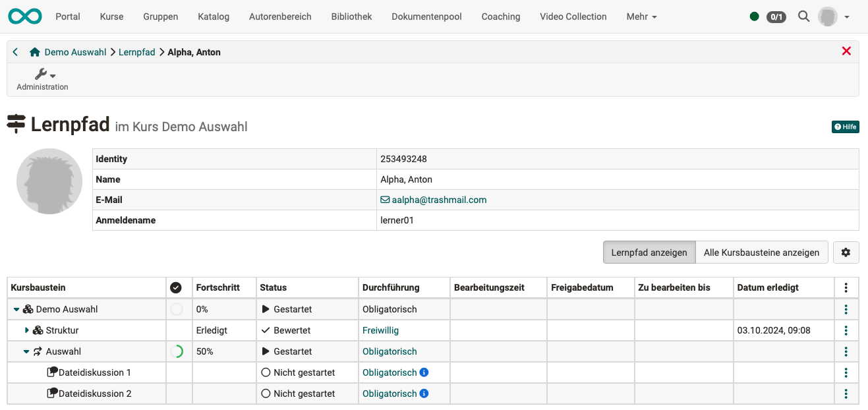The image size is (868, 410).
Task: Click the progress circle next to Demo Auswahl
Action: (177, 308)
